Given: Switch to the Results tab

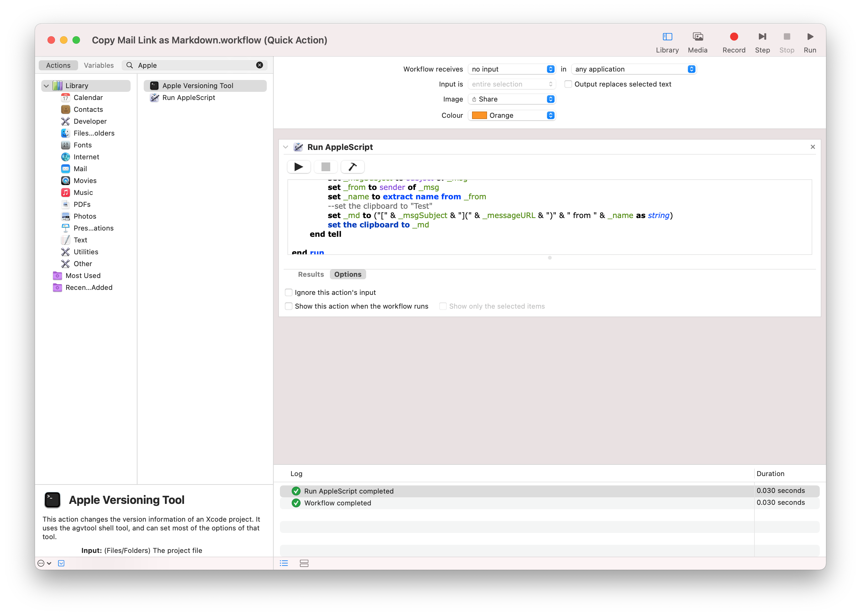Looking at the screenshot, I should pyautogui.click(x=311, y=274).
